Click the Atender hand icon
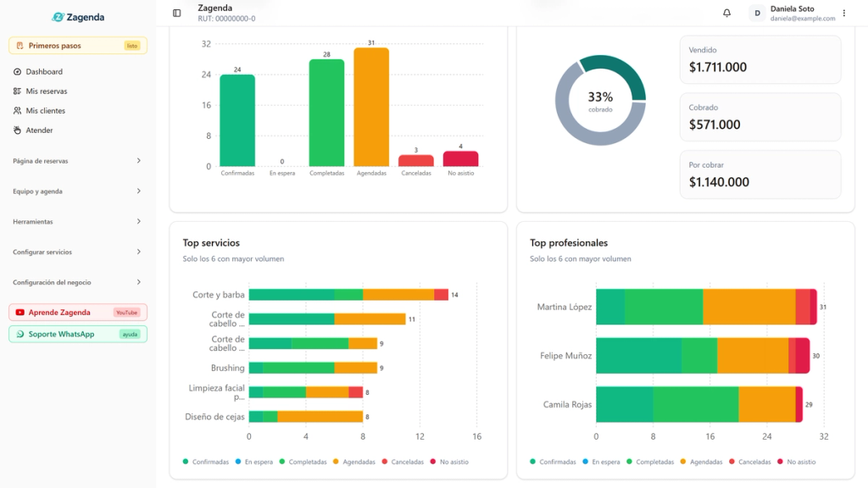This screenshot has width=868, height=488. pos(17,130)
